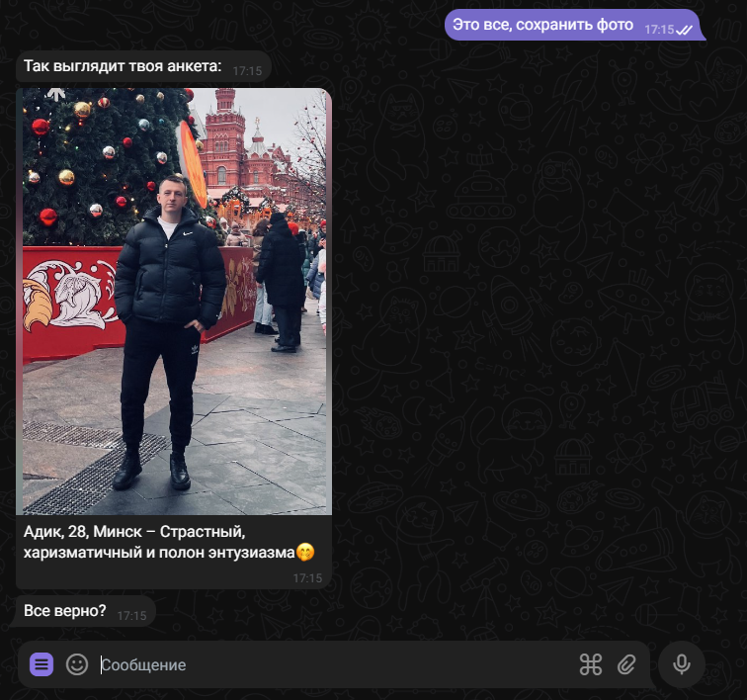Screen dimensions: 747x700
Task: Click the shushing emoji in photo caption
Action: 305,553
